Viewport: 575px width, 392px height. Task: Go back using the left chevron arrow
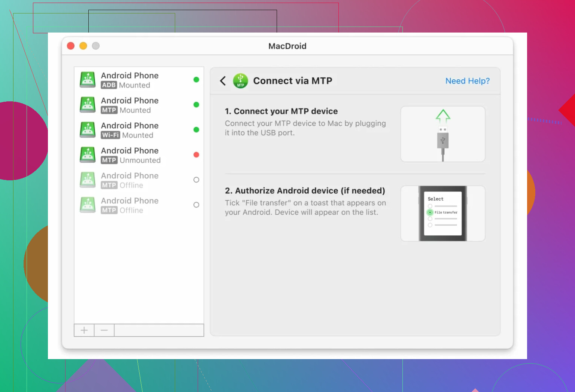[223, 81]
